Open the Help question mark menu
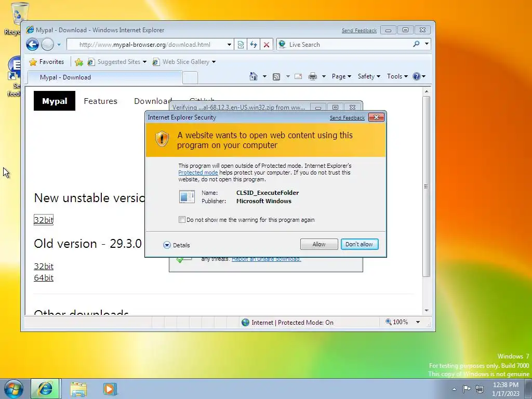This screenshot has height=399, width=532. tap(419, 76)
